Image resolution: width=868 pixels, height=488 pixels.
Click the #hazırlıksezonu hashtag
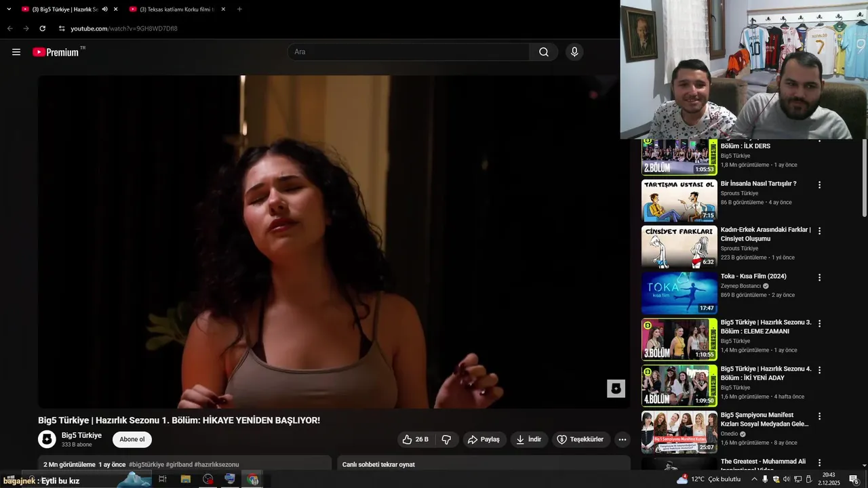coord(216,464)
